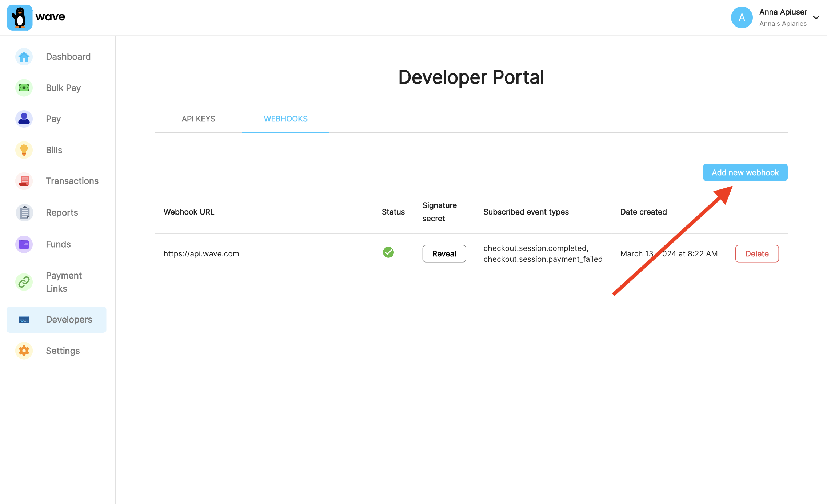Select the Bills lightbulb icon
The width and height of the screenshot is (827, 504).
coord(24,150)
